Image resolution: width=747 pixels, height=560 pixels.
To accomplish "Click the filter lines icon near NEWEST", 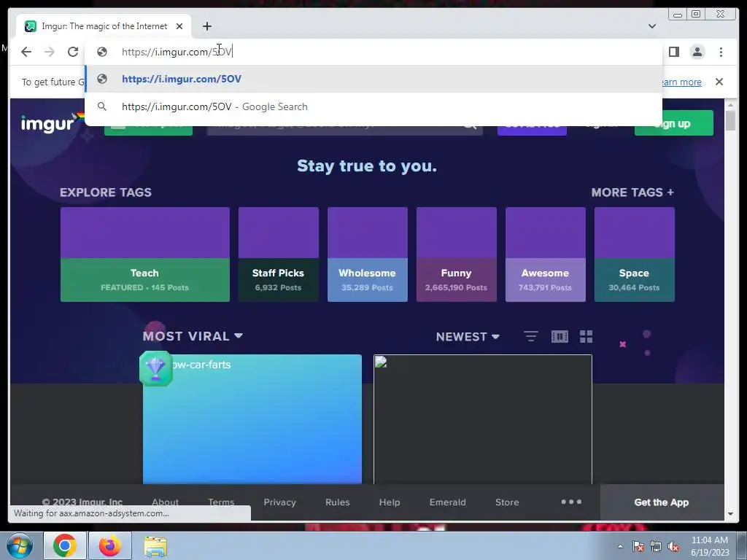I will click(531, 336).
